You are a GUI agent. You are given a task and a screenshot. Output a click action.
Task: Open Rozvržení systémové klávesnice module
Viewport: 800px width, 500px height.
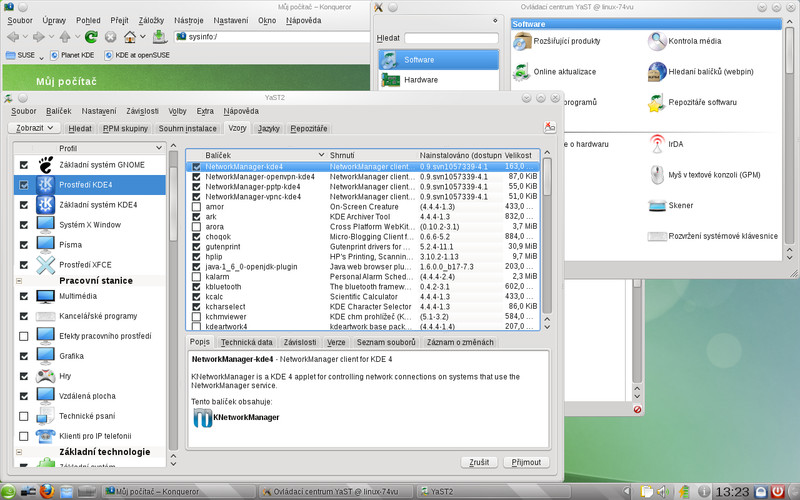point(713,236)
